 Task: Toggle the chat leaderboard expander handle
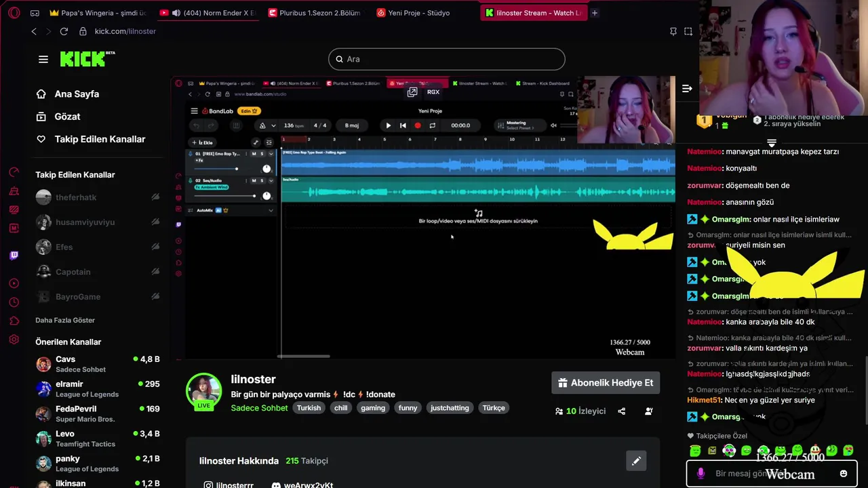(x=772, y=142)
